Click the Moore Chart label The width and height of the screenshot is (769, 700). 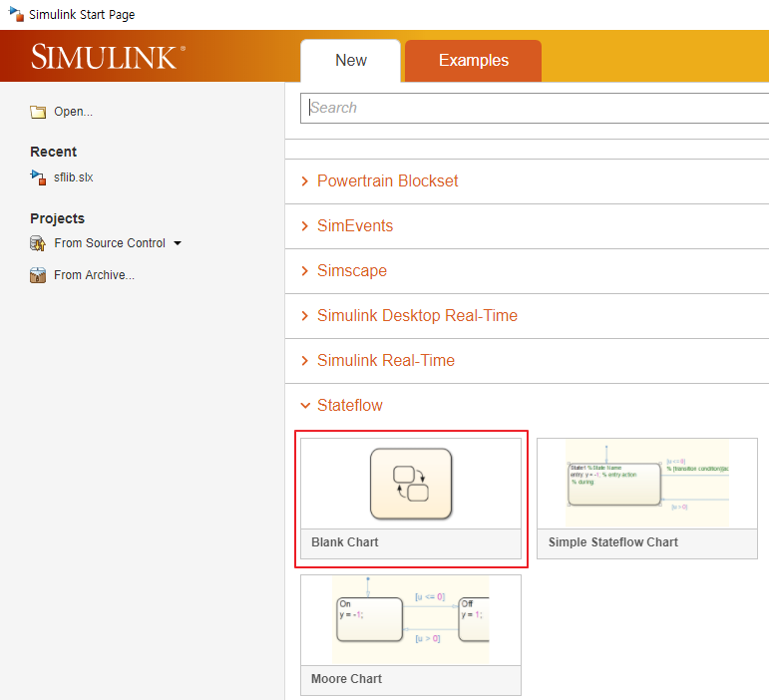click(x=346, y=679)
